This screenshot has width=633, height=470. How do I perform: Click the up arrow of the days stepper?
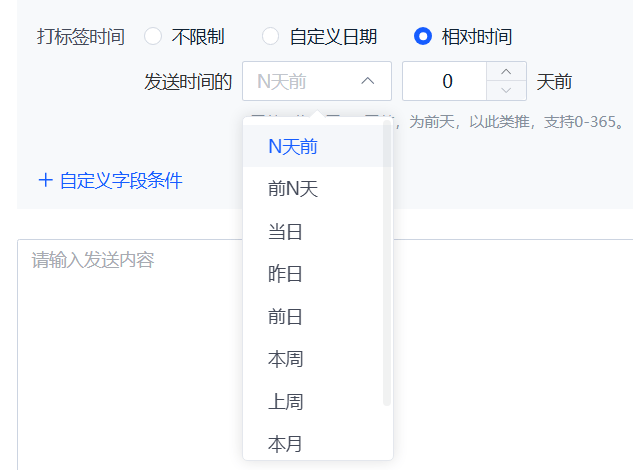coord(507,71)
